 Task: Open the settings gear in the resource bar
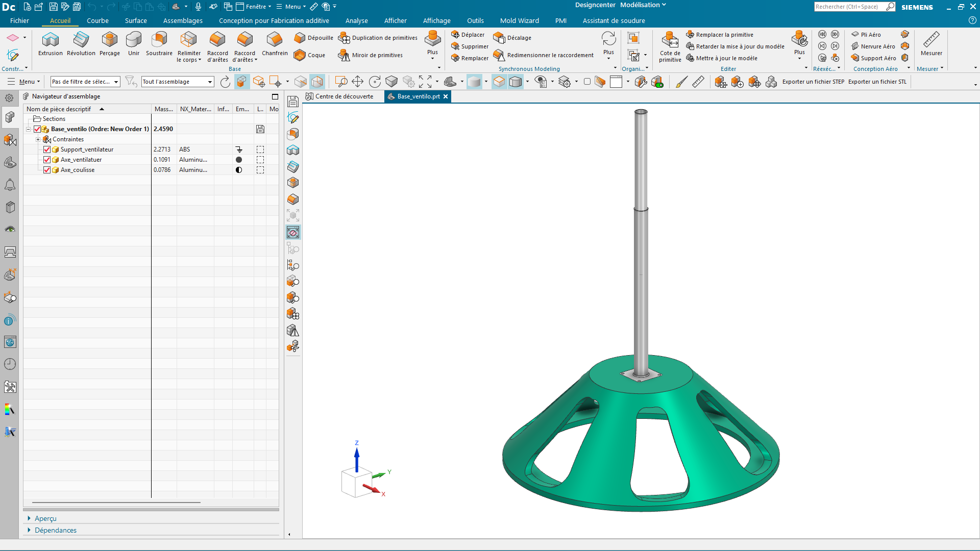coord(9,98)
